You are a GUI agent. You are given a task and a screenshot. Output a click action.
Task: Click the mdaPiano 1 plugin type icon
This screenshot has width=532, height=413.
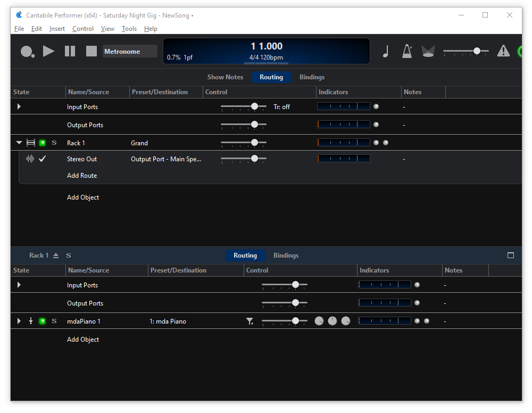tap(31, 321)
